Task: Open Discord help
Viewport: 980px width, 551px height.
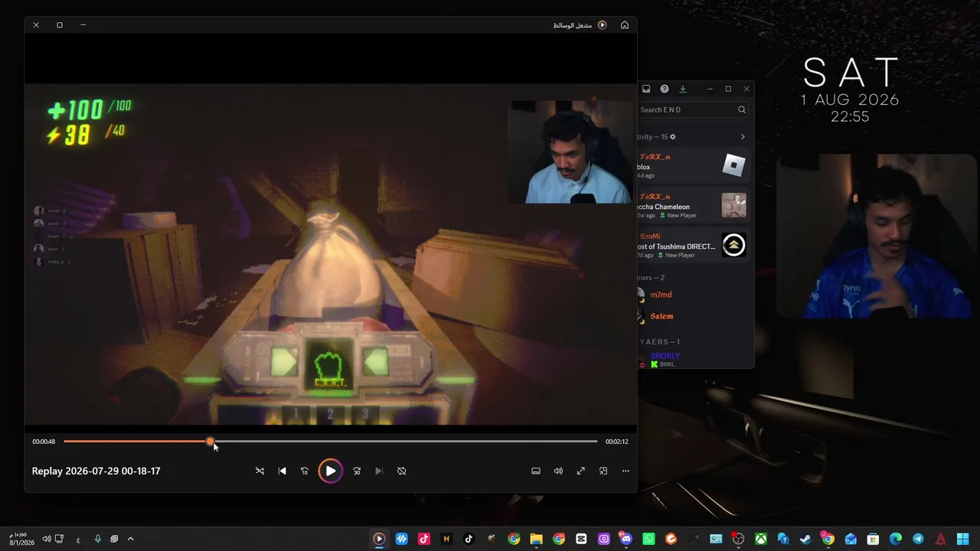Action: coord(665,89)
